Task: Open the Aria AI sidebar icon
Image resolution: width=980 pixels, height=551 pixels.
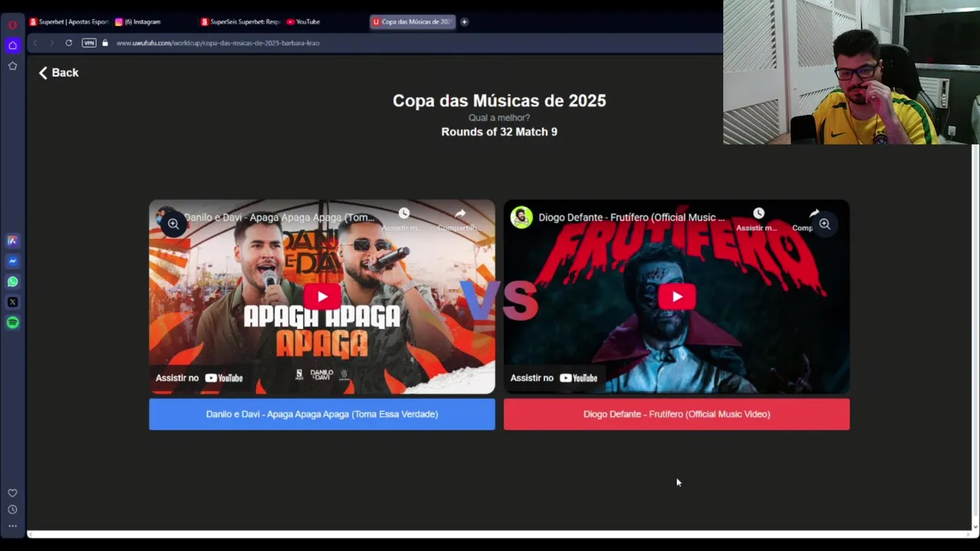Action: [12, 240]
